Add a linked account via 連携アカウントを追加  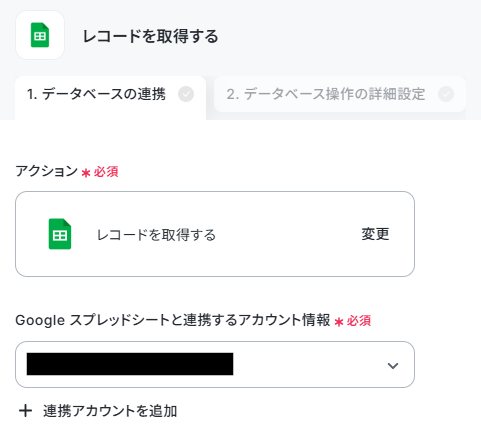click(98, 411)
